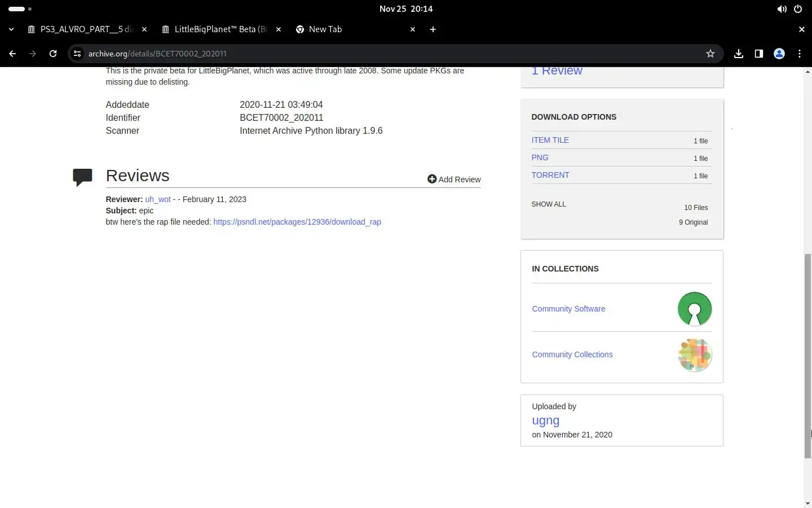
Task: Click Add Review button
Action: tap(454, 179)
